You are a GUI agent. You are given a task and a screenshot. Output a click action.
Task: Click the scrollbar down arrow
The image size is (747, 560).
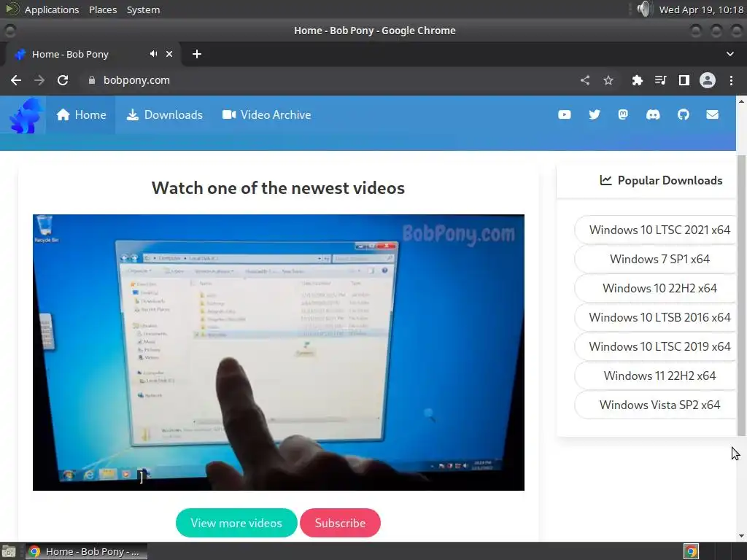coord(741,536)
